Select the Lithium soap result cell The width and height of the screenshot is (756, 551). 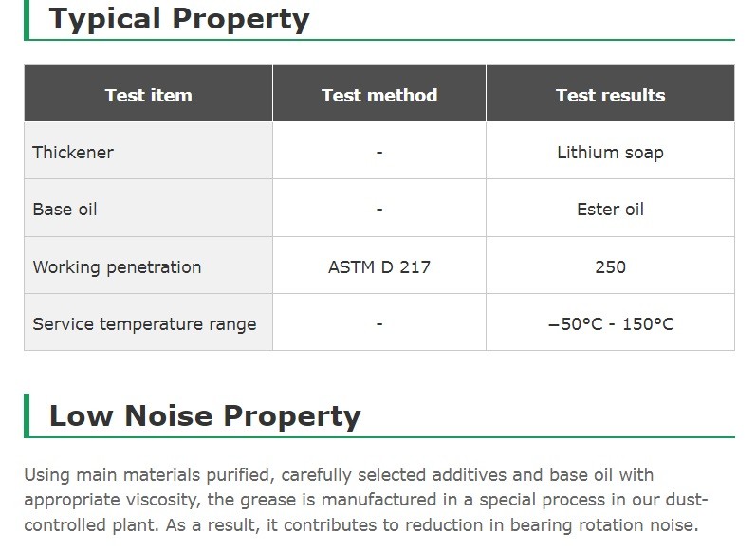pyautogui.click(x=610, y=152)
